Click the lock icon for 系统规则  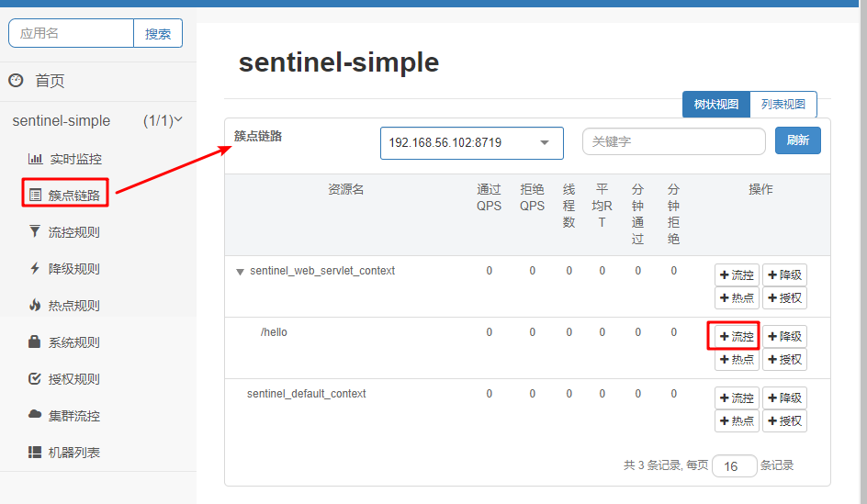tap(34, 342)
